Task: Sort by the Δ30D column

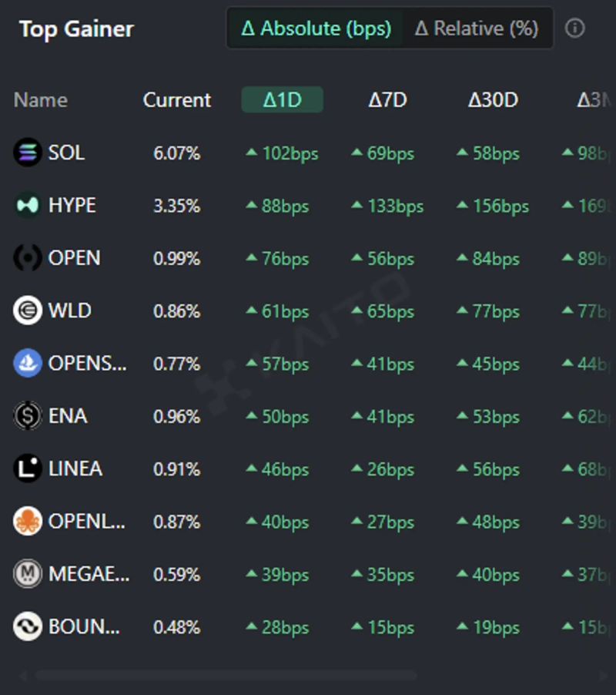Action: [493, 100]
